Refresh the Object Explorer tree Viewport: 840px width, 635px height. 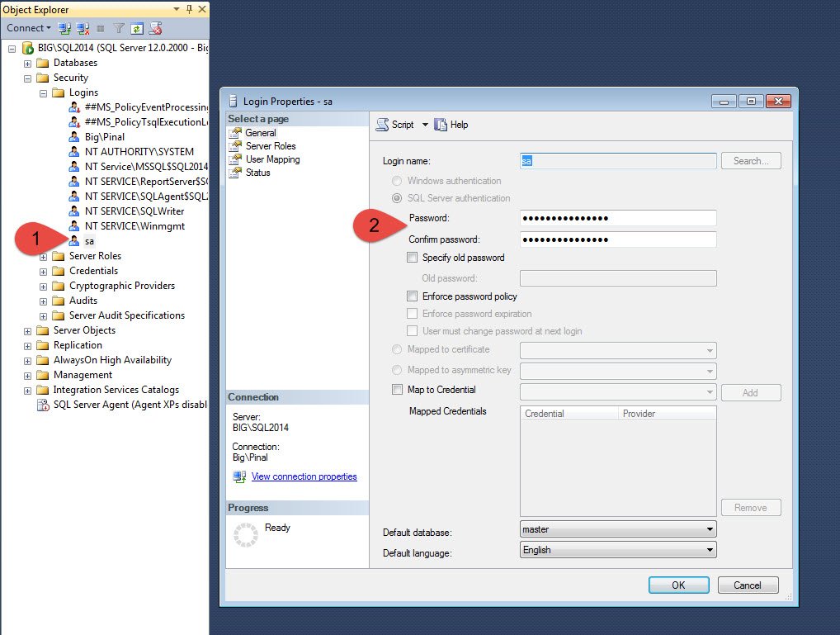tap(137, 28)
